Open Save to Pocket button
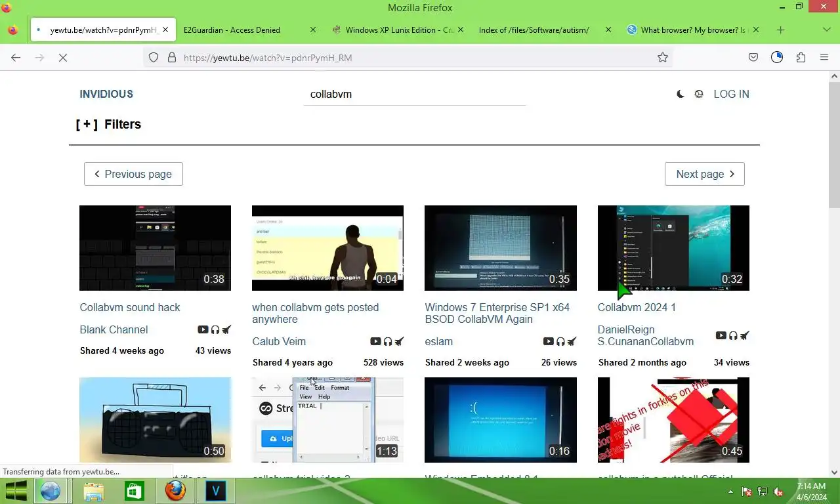 [753, 58]
